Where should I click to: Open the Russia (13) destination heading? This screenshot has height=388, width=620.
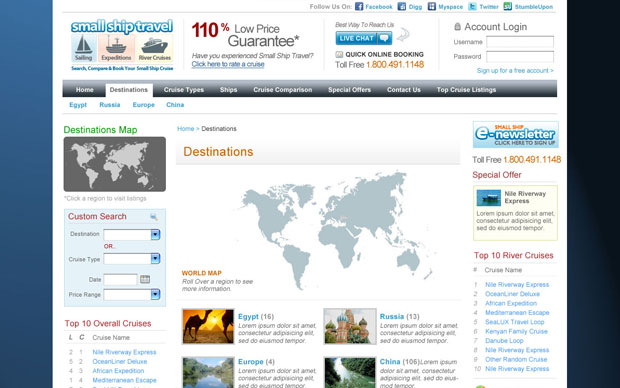[x=399, y=316]
